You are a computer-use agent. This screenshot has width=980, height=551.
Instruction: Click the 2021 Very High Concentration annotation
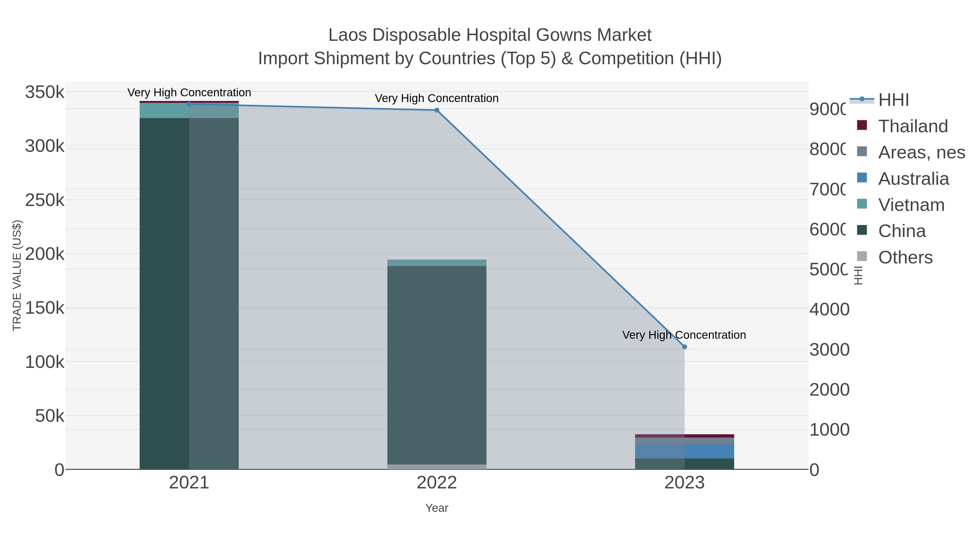(x=189, y=93)
